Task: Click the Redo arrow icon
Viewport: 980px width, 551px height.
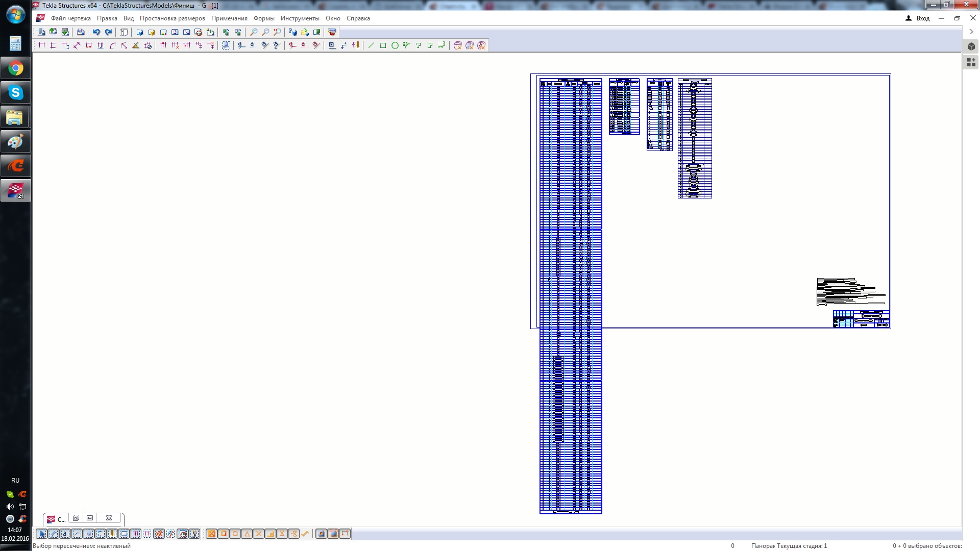Action: pos(108,32)
